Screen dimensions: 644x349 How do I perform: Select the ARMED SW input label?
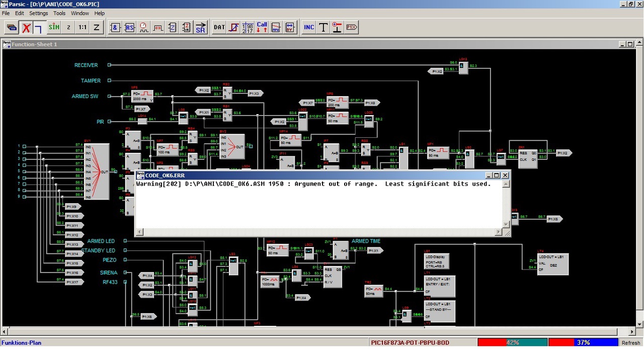(85, 96)
